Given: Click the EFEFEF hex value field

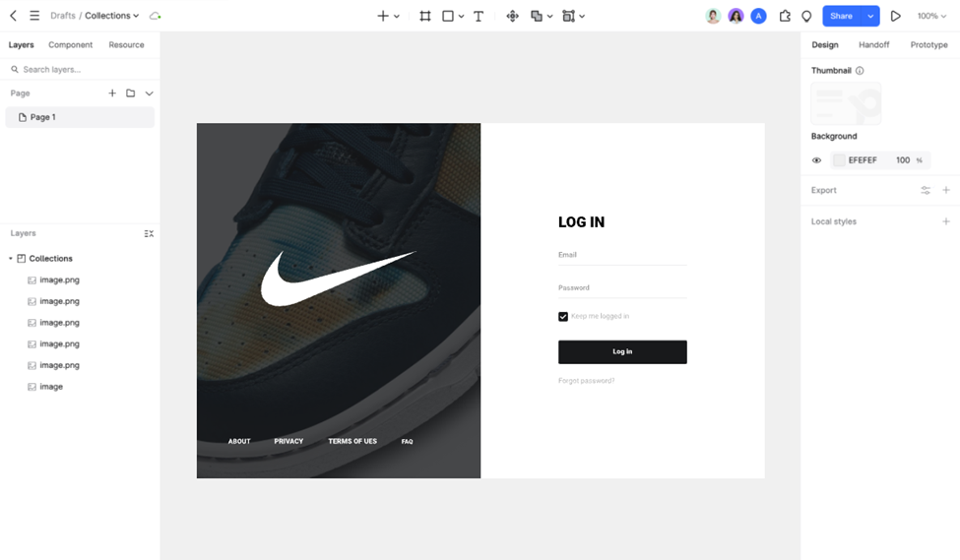Looking at the screenshot, I should tap(863, 160).
